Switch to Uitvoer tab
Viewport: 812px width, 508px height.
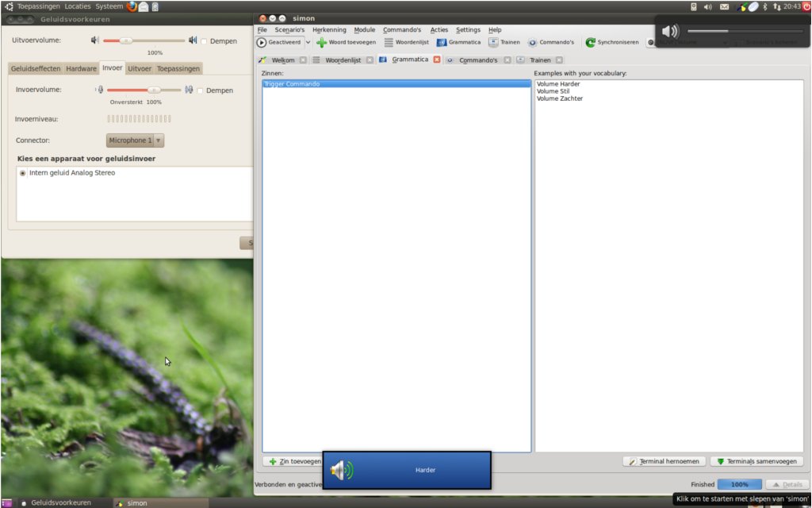click(140, 69)
